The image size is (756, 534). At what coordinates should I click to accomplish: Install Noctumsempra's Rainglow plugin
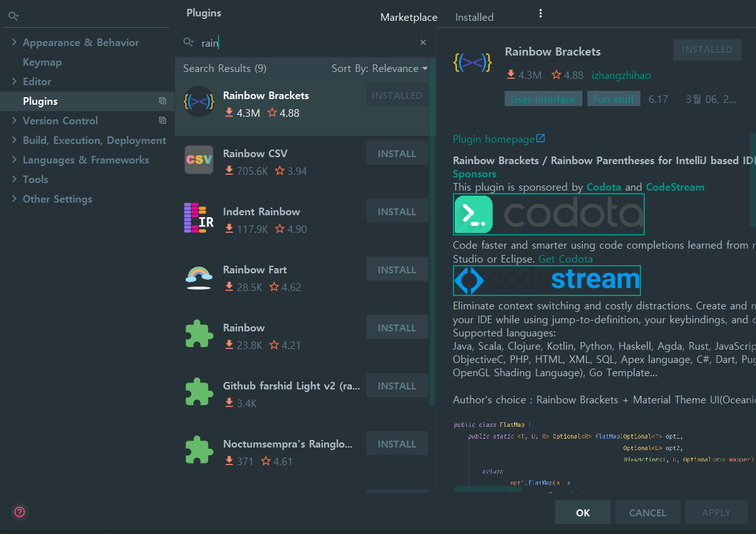point(397,444)
